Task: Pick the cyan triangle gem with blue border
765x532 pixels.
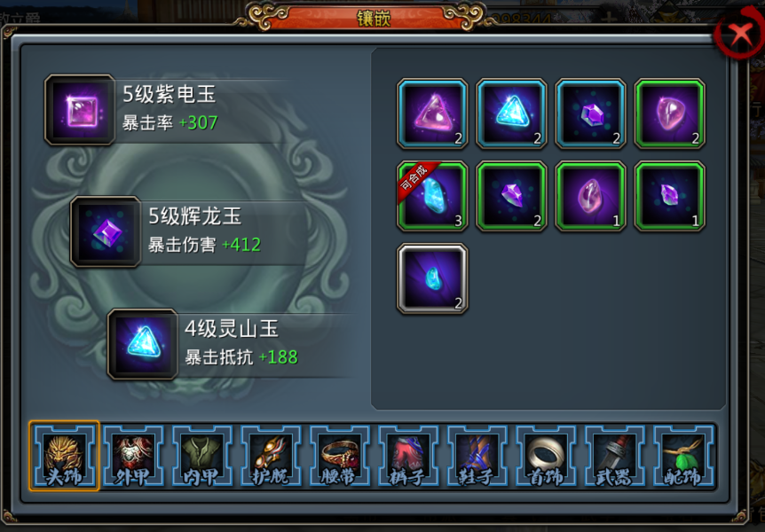Action: click(511, 113)
